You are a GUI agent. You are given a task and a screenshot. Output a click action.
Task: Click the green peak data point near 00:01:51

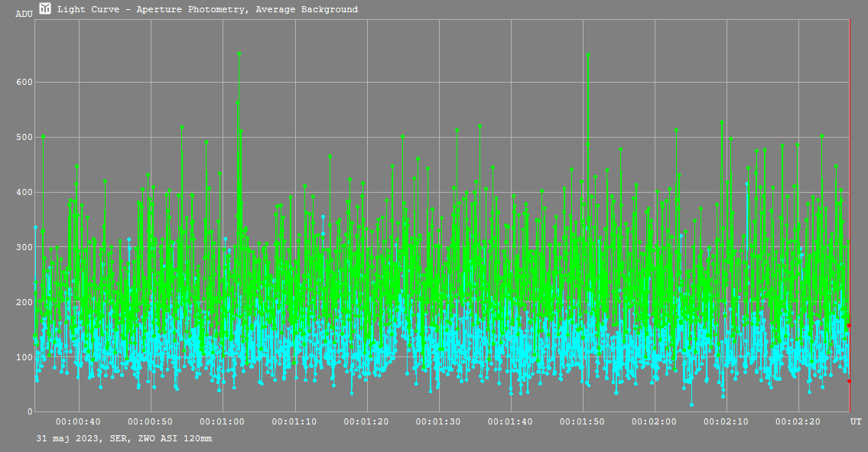pyautogui.click(x=588, y=54)
